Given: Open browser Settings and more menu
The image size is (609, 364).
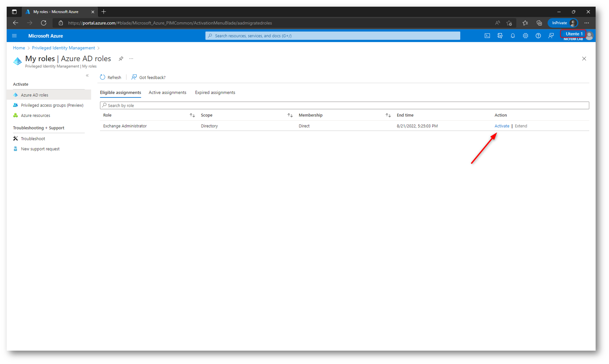Looking at the screenshot, I should coord(586,23).
